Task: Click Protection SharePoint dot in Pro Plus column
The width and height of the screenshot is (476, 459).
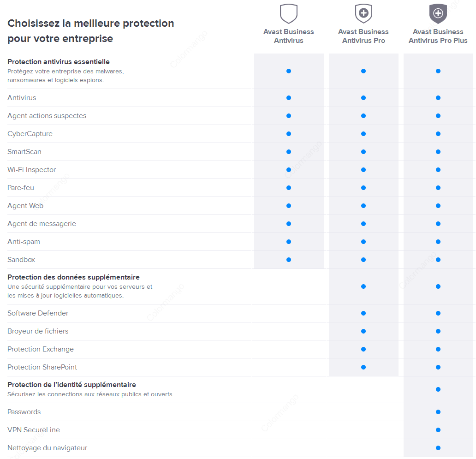Action: [x=438, y=367]
